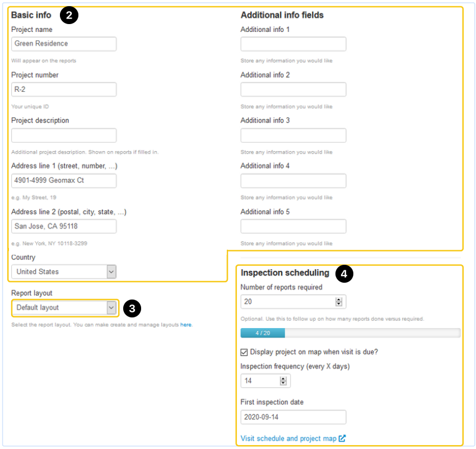Open Visit schedule and project map link

click(x=288, y=438)
